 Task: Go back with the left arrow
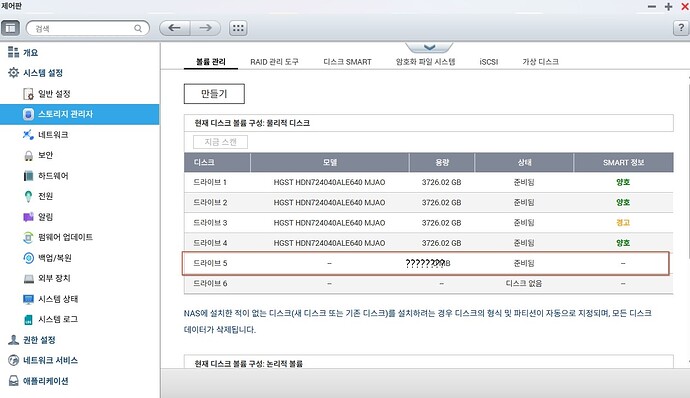pyautogui.click(x=175, y=28)
